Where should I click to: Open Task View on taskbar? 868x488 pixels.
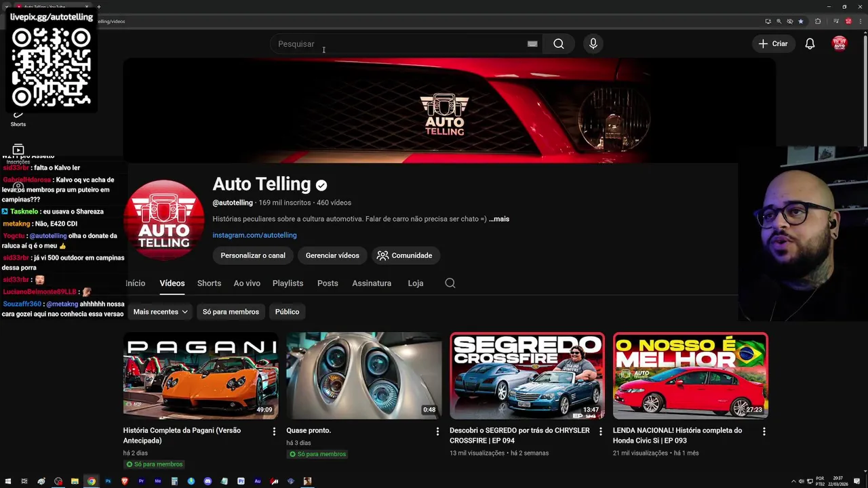(x=24, y=481)
